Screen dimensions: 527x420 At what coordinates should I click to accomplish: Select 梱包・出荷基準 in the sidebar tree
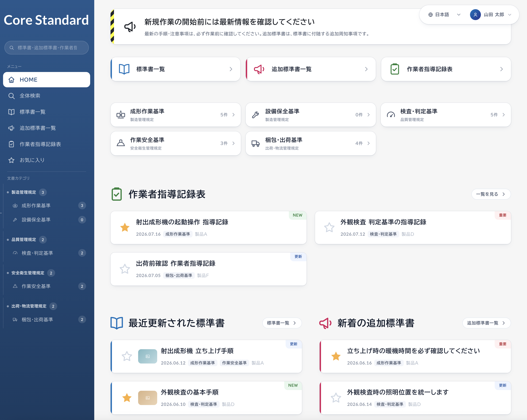pos(49,320)
